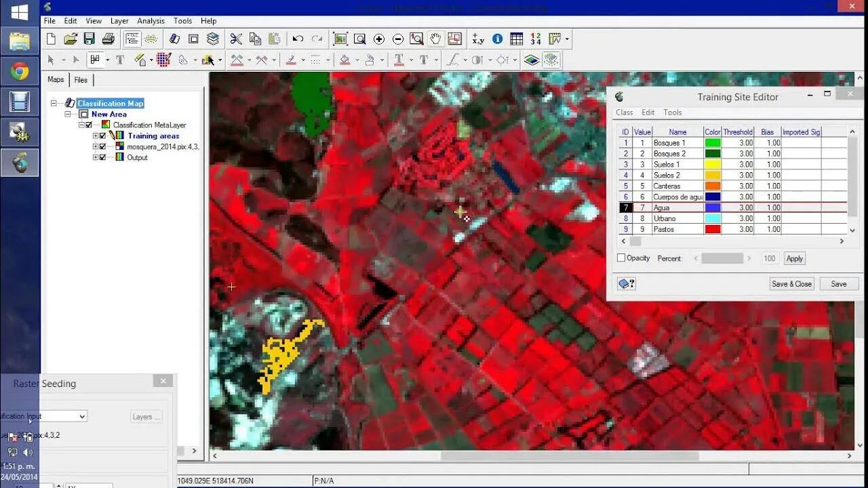The image size is (868, 488).
Task: Click the Bosques 1 green color swatch
Action: pos(713,143)
